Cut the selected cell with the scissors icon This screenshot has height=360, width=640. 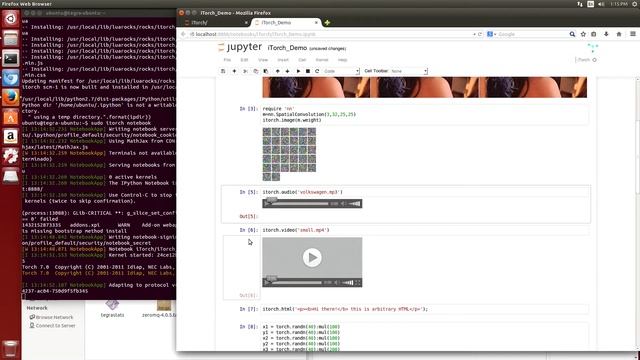point(245,71)
